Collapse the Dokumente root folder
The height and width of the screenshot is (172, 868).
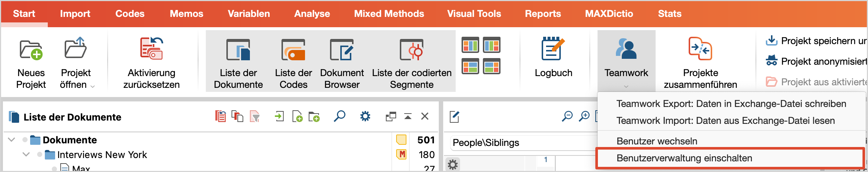coord(11,140)
